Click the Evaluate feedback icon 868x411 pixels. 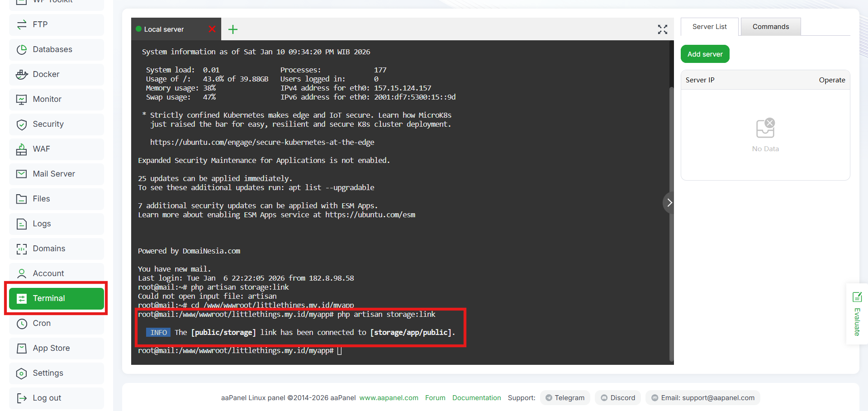click(857, 297)
